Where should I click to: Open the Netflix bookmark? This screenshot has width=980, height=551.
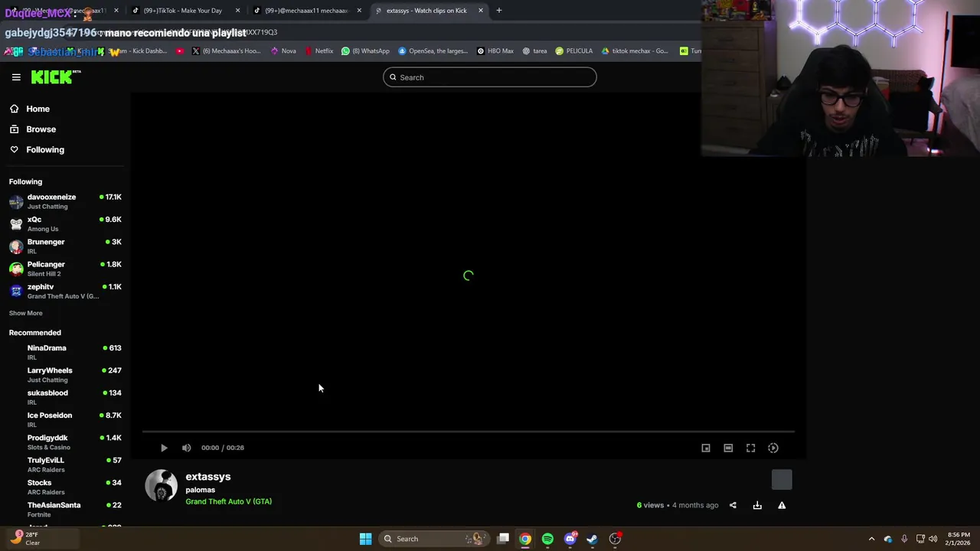pyautogui.click(x=318, y=51)
